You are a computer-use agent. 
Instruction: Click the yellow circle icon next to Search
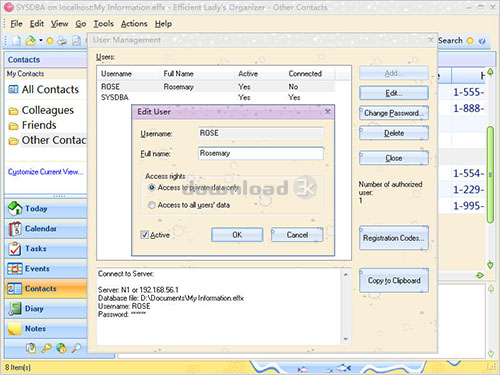pyautogui.click(x=470, y=41)
